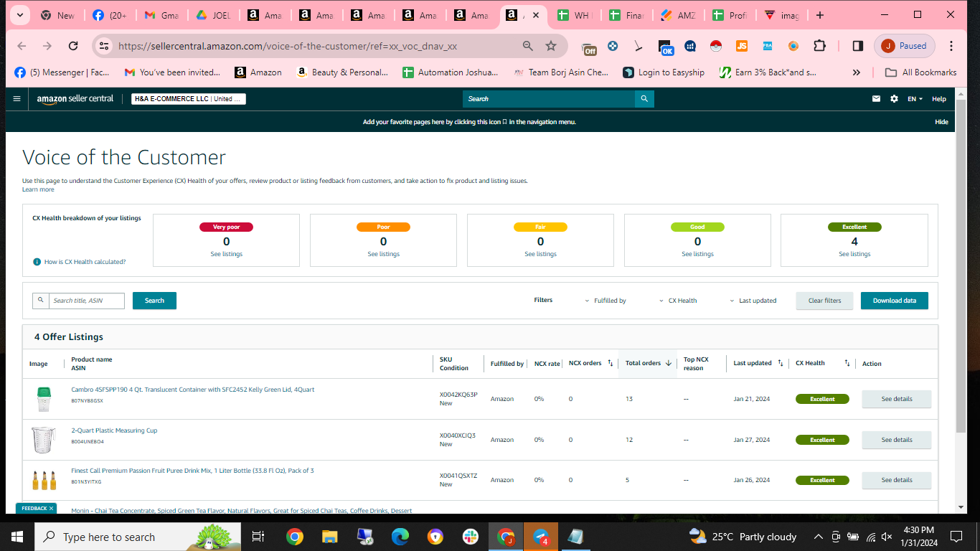Switch to the JOEL Google Drive tab

214,15
